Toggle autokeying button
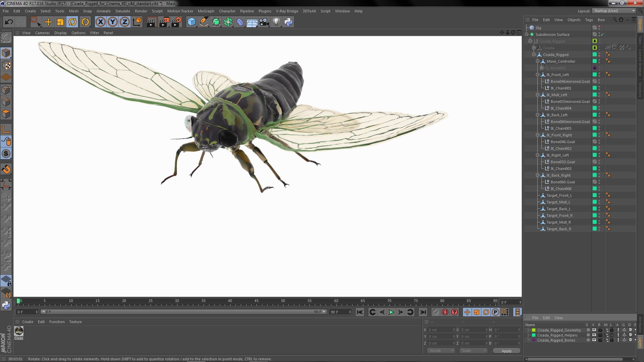Screen dimensions: 644x362 click(445, 312)
